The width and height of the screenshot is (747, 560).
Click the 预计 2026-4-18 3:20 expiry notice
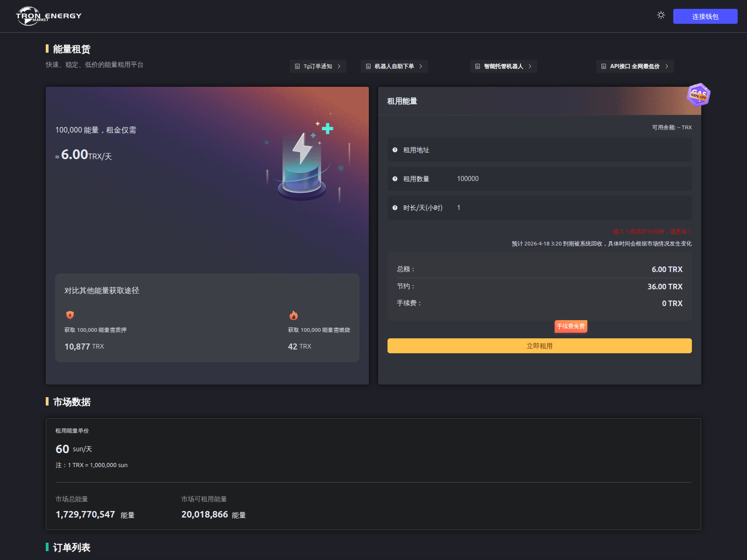602,244
